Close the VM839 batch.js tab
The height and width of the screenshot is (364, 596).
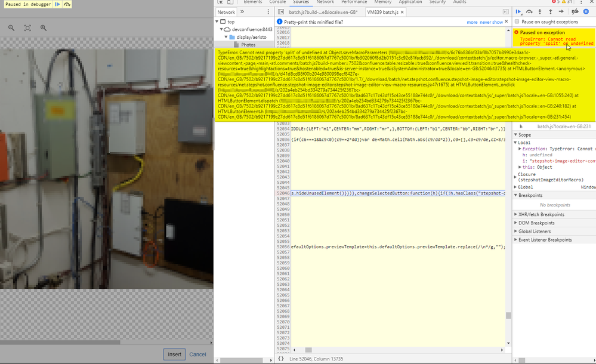[402, 12]
